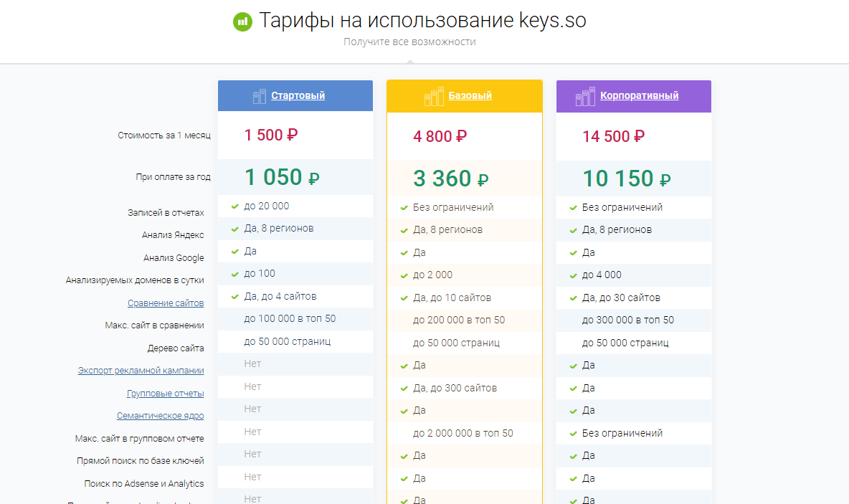Click the Прямой поиск по базе ключей label
This screenshot has height=504, width=849.
(141, 461)
